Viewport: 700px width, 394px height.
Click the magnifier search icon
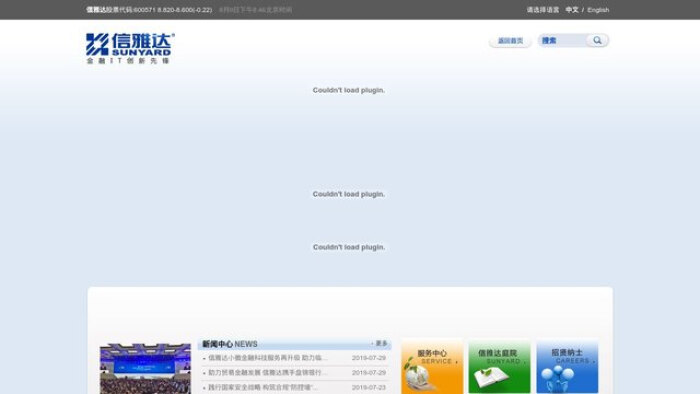point(597,41)
